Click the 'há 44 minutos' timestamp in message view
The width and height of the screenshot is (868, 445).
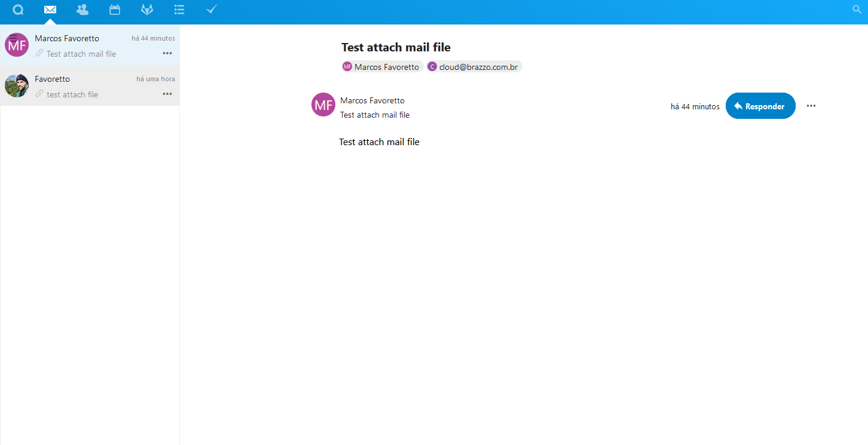click(695, 107)
